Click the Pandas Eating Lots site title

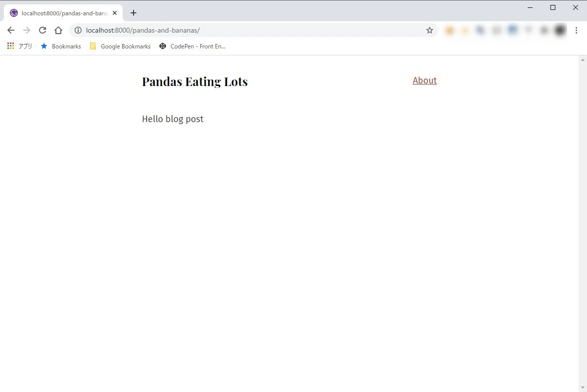click(195, 82)
